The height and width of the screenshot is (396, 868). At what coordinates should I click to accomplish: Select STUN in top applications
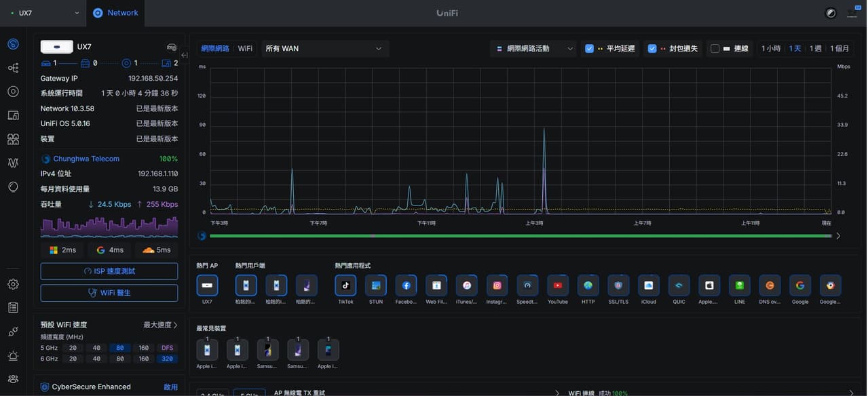[376, 285]
